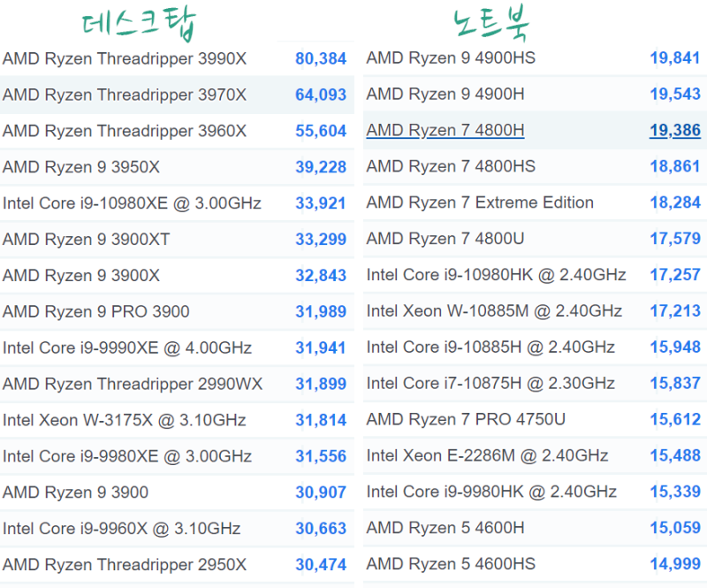Click score 19,841
Image resolution: width=707 pixels, height=588 pixels.
click(675, 57)
